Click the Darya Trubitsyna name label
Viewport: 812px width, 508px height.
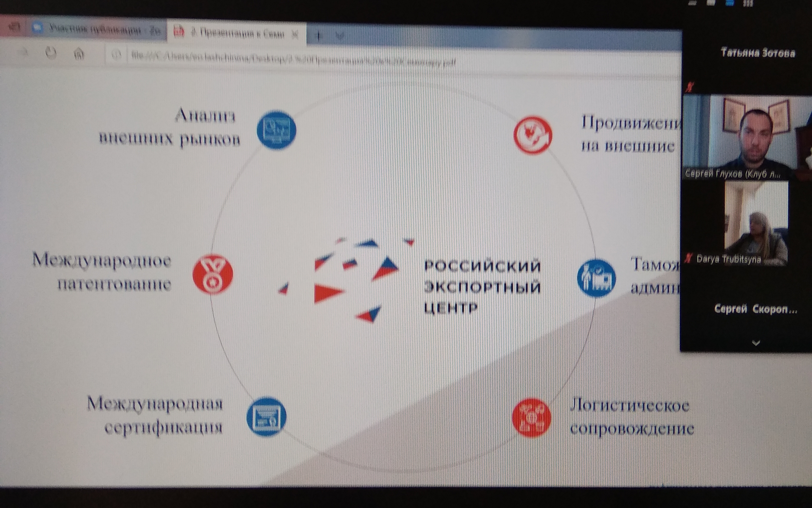[x=729, y=259]
